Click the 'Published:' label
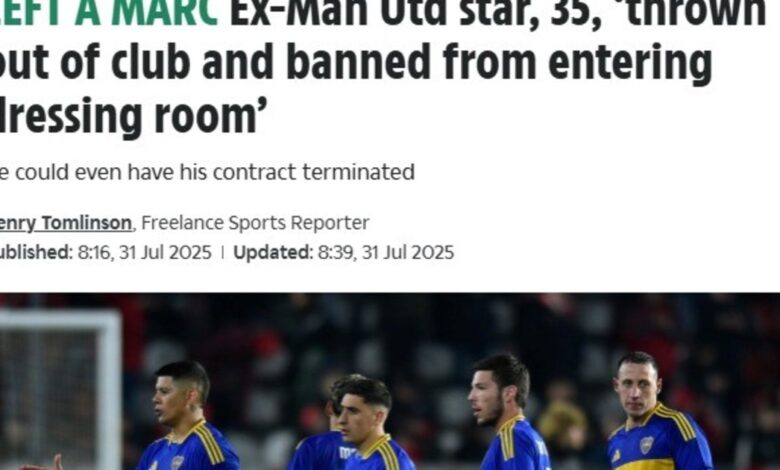This screenshot has width=780, height=470. click(36, 252)
